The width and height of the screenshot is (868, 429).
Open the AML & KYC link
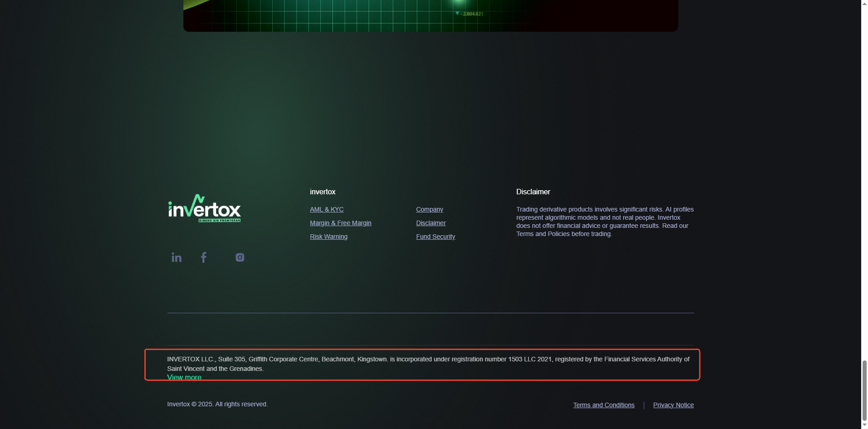click(326, 209)
